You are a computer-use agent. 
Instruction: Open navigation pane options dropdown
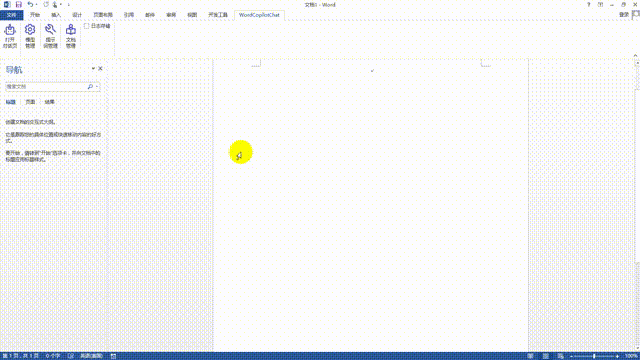click(93, 69)
